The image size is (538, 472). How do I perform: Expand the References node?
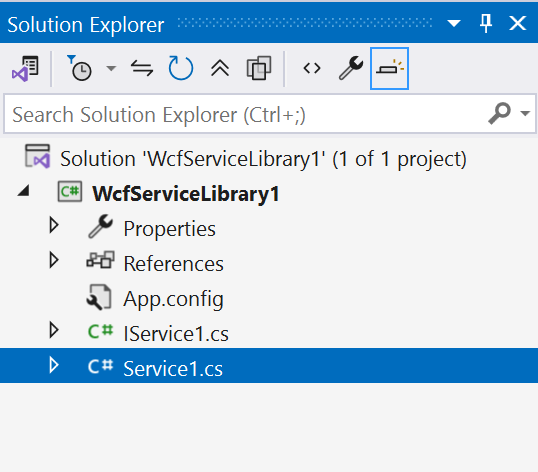54,260
